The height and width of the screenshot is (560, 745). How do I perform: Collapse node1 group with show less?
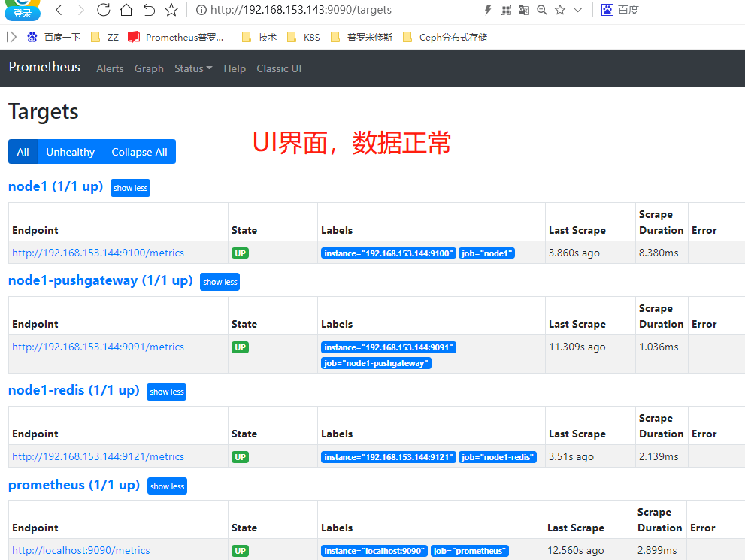pyautogui.click(x=130, y=188)
